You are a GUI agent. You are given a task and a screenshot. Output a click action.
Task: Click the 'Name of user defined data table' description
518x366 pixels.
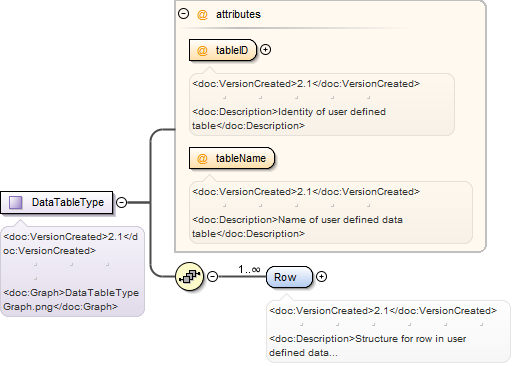[297, 227]
